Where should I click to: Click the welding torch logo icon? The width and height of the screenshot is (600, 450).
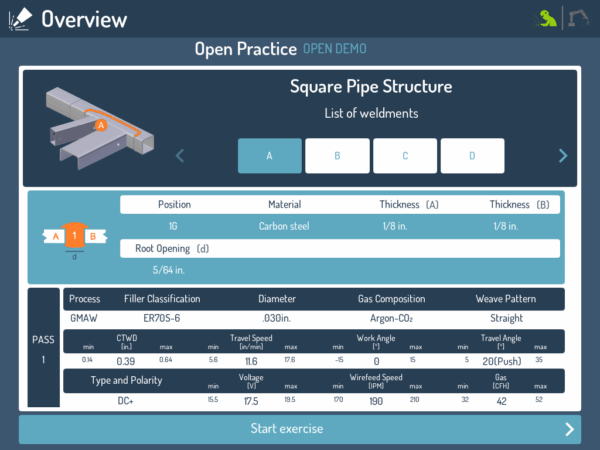[x=19, y=18]
